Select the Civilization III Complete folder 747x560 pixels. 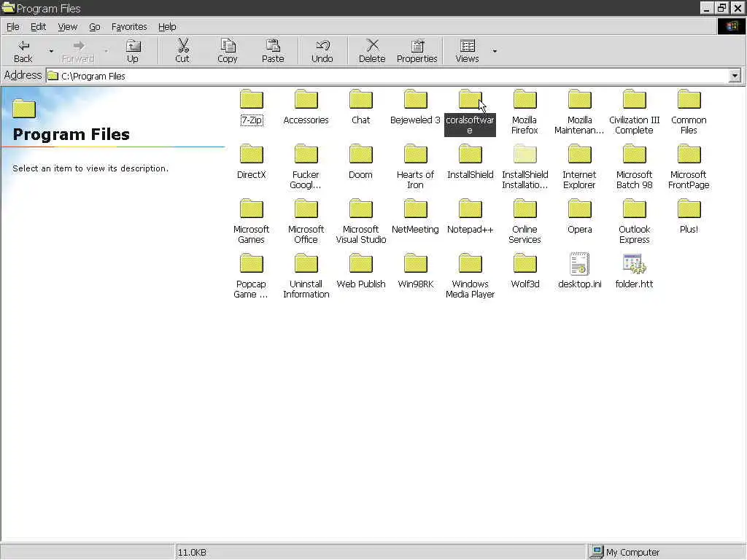(x=634, y=112)
